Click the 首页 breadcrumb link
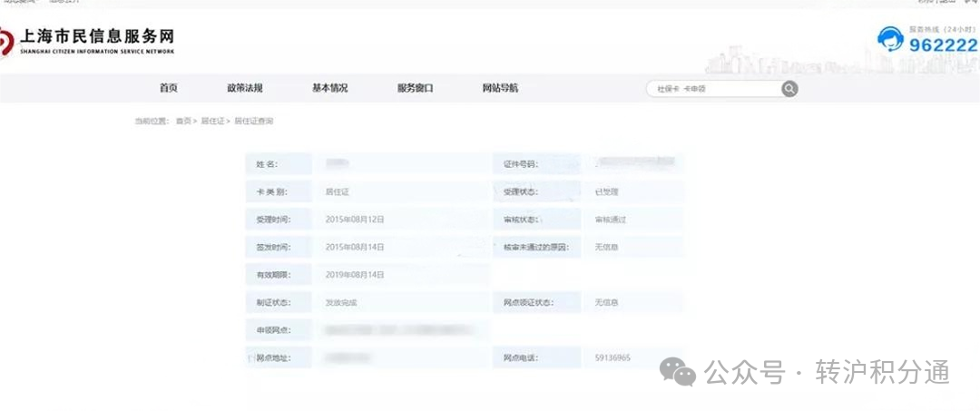Screen dimensions: 980x411 [183, 122]
